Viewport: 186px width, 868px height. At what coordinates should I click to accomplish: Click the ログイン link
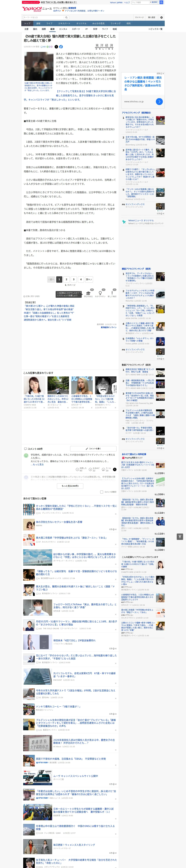pos(57,11)
